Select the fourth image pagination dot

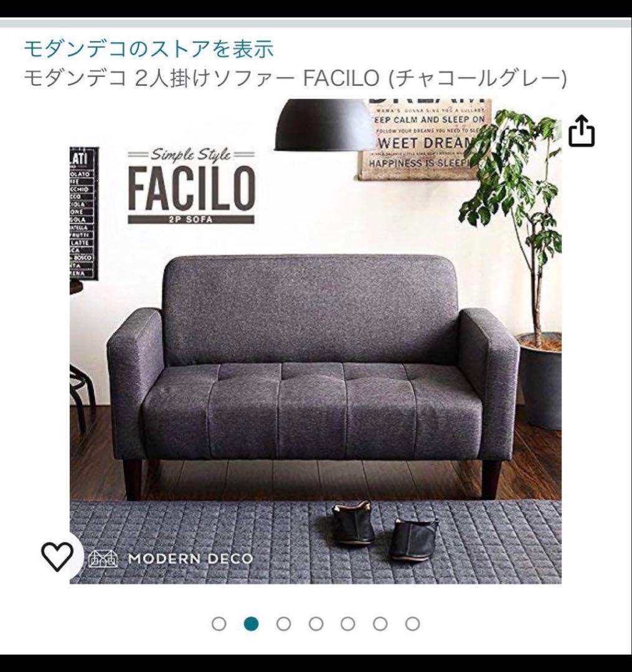pyautogui.click(x=316, y=623)
